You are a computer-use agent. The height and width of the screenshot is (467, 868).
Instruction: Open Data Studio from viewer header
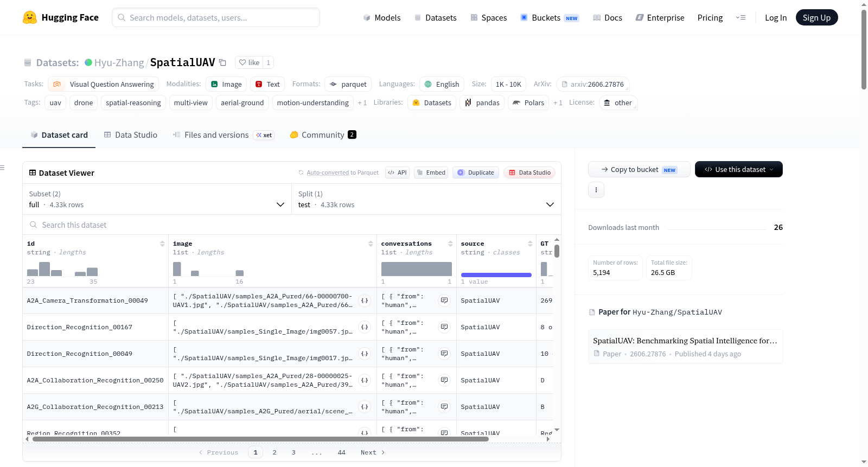tap(529, 172)
